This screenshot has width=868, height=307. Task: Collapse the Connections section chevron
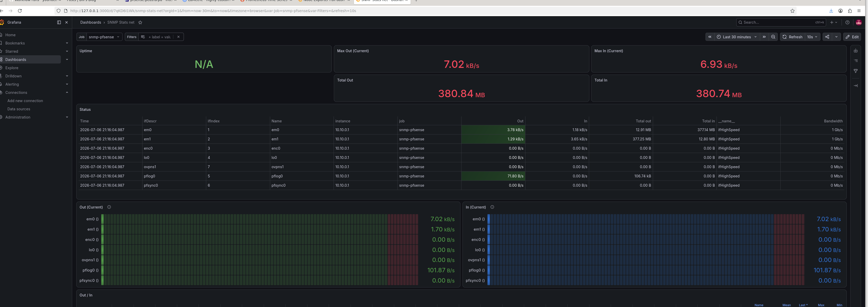[x=67, y=93]
